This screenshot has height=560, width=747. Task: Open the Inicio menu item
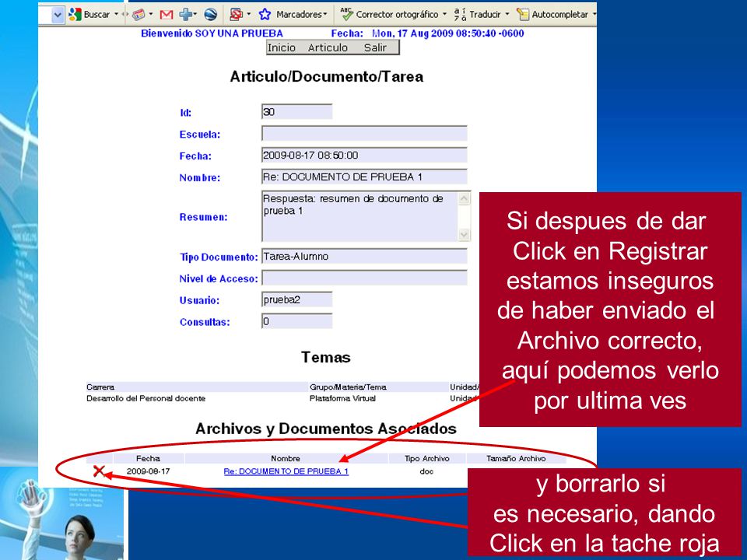282,47
